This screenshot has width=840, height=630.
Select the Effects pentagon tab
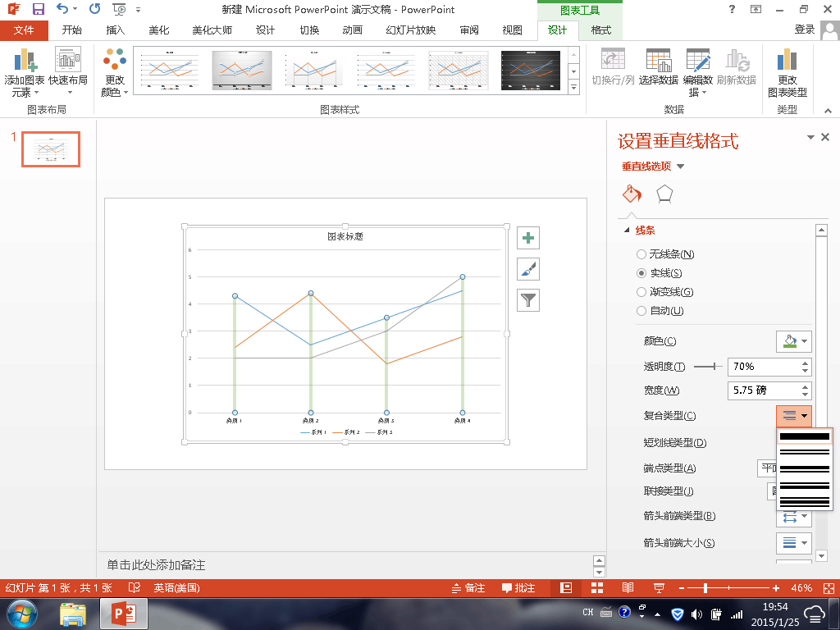(664, 194)
